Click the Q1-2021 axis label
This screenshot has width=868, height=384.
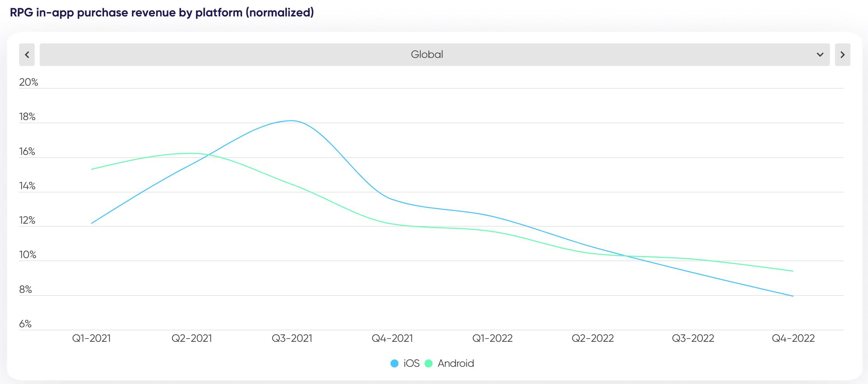[91, 339]
